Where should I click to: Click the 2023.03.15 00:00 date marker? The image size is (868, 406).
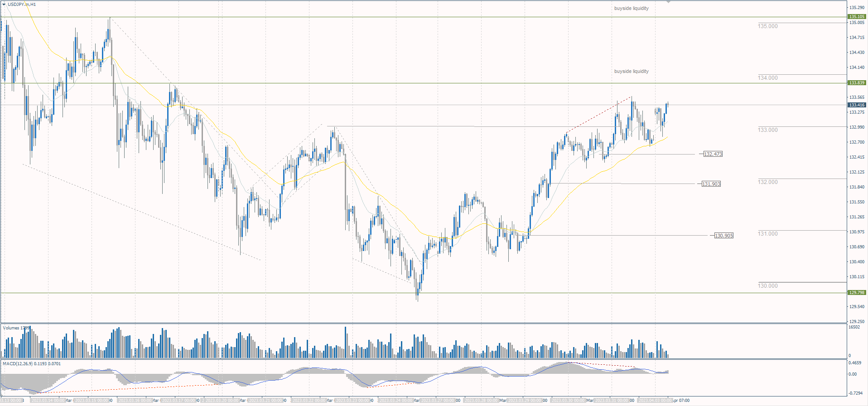pos(92,401)
